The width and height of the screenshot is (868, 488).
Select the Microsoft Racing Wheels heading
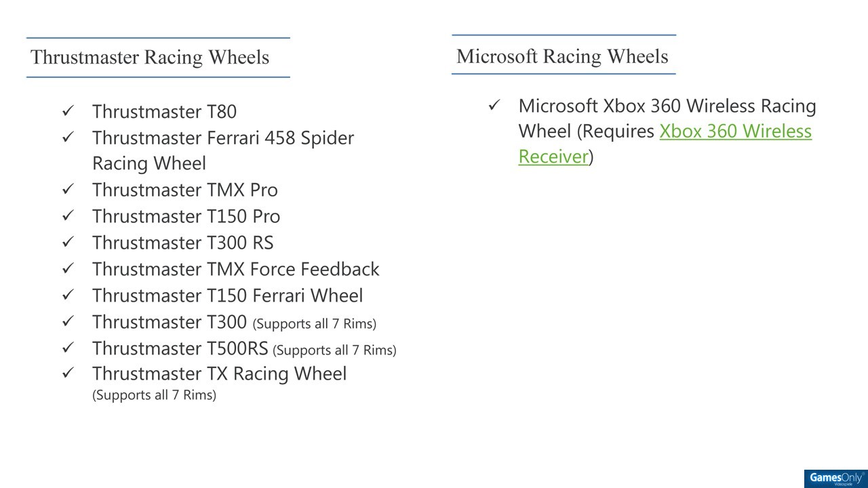click(562, 56)
